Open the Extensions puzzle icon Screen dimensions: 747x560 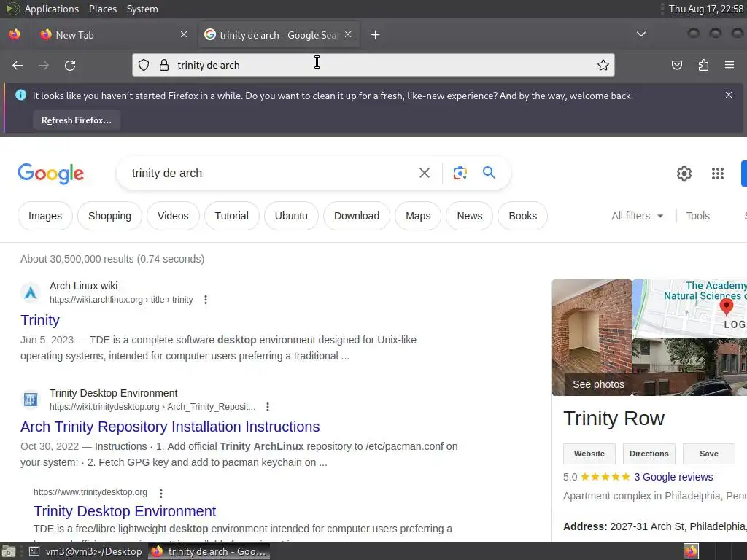click(x=703, y=65)
